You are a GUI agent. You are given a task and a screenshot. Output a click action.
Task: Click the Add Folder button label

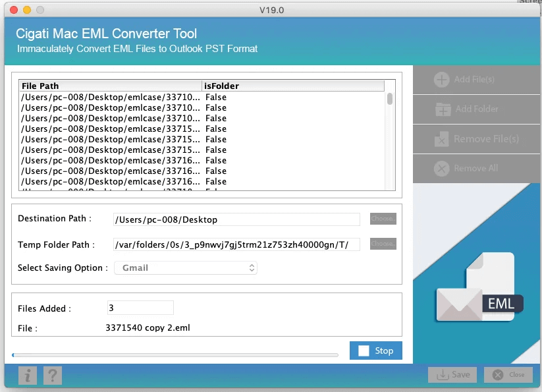pyautogui.click(x=477, y=109)
